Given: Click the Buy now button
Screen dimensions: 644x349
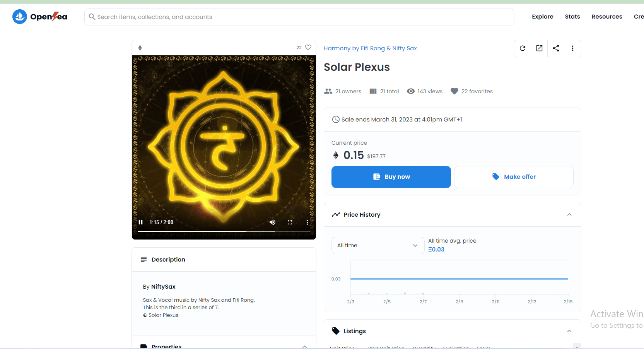Looking at the screenshot, I should [x=391, y=177].
